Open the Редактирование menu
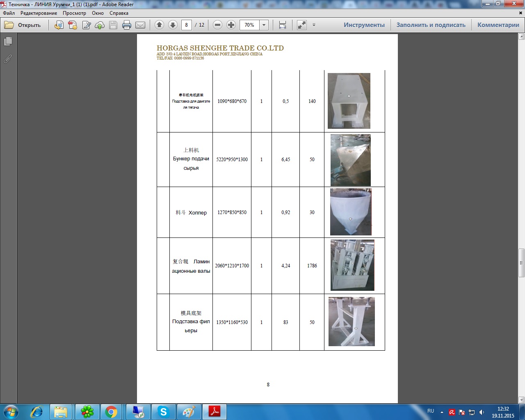This screenshot has width=525, height=420. tap(39, 13)
